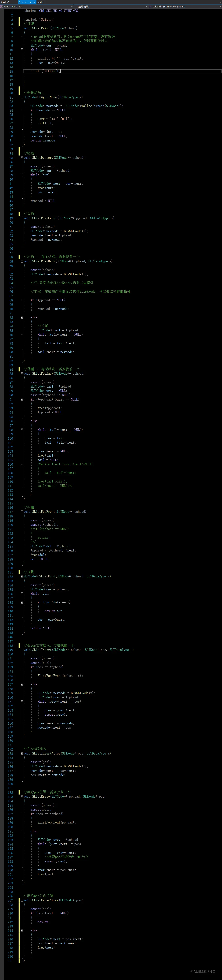Click the assert(*pphead != NULL); line
Viewport: 222px width, 980px height.
(x=51, y=395)
